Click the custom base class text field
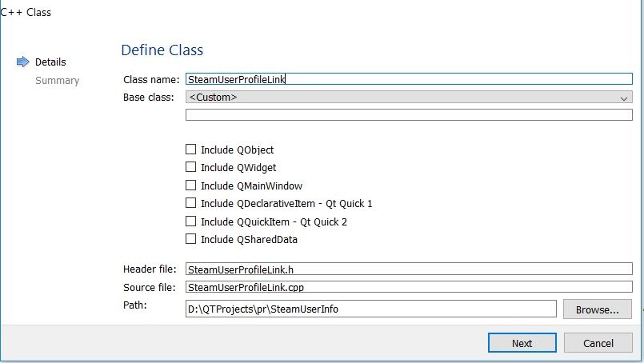Screen dimensions: 644x363 pos(408,114)
